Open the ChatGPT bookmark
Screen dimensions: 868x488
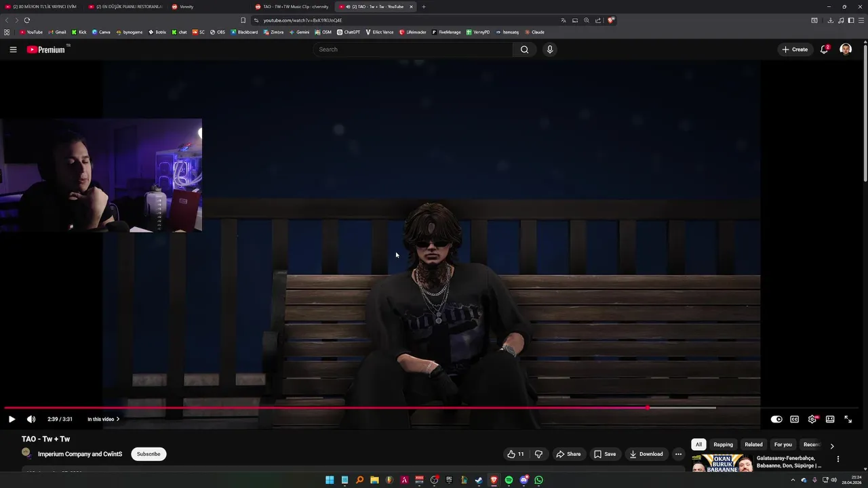(349, 32)
